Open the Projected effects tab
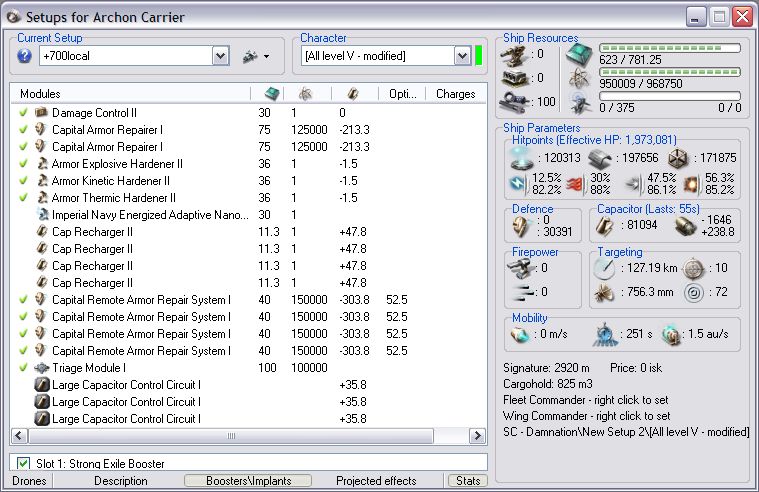 (x=374, y=481)
